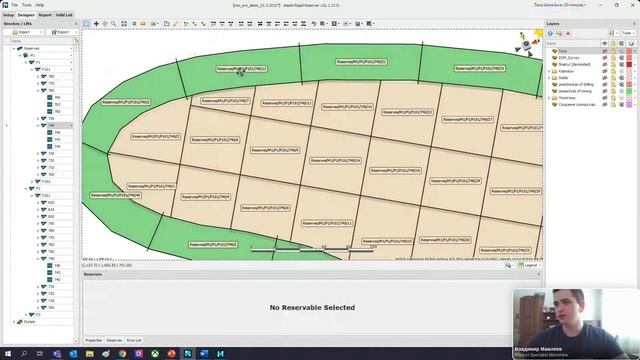640x360 pixels.
Task: Select the Reserves root icon in the tree
Action: click(x=20, y=48)
